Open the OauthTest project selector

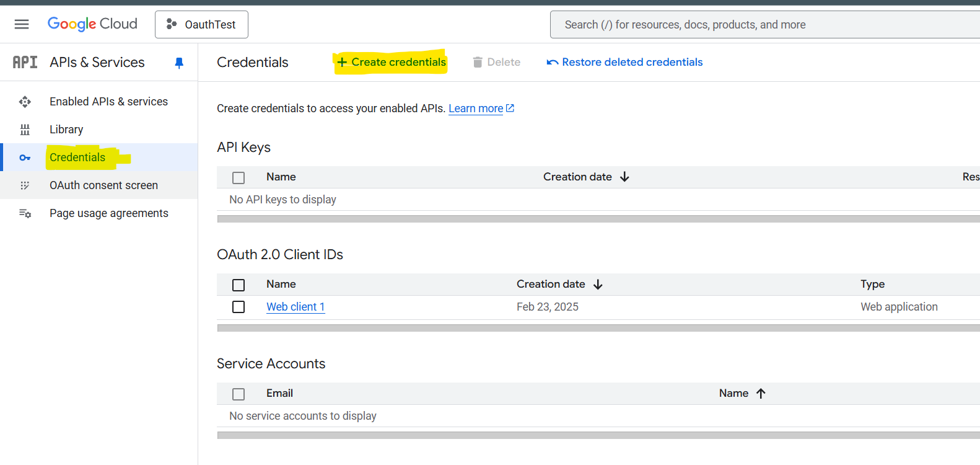pyautogui.click(x=201, y=24)
